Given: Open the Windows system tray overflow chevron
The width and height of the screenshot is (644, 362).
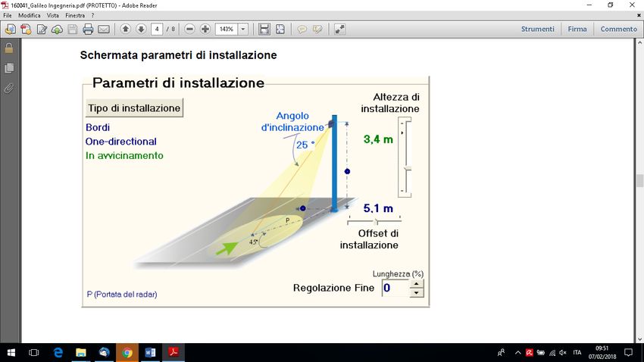Looking at the screenshot, I should click(515, 353).
